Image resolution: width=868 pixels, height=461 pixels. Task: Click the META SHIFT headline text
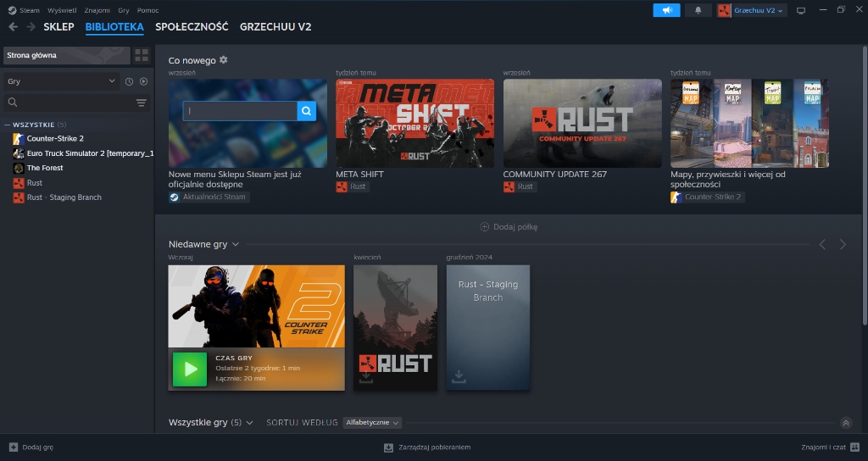coord(359,174)
